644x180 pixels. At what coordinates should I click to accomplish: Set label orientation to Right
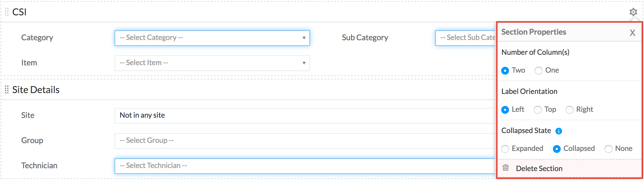point(570,110)
